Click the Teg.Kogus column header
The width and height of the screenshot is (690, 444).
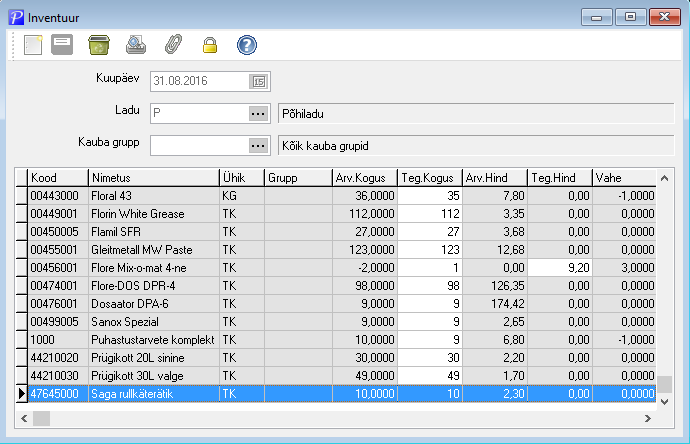[x=430, y=178]
